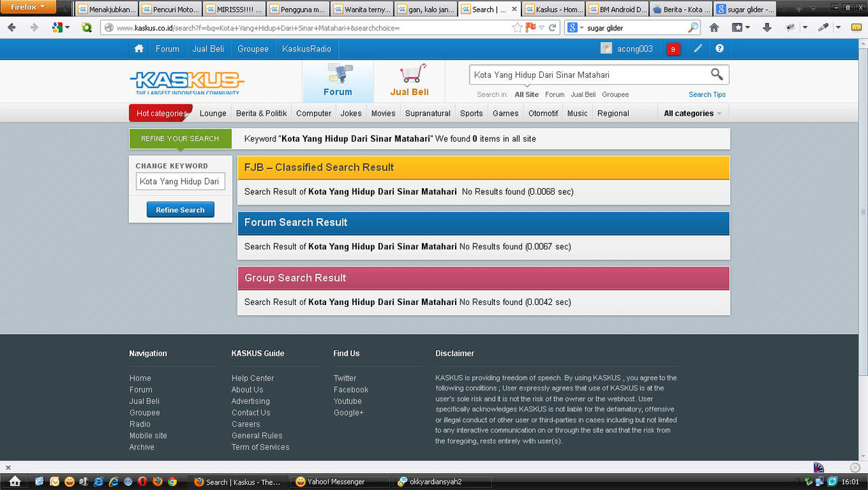Bookmark this page with the star icon
Screen dimensions: 868x490
pos(517,28)
